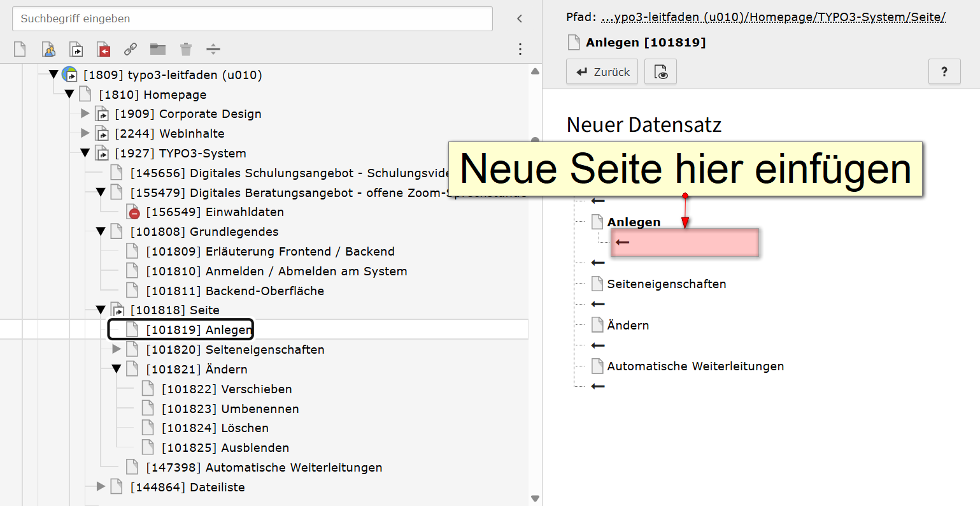
Task: Select the menu separator icon in toolbar
Action: (213, 49)
